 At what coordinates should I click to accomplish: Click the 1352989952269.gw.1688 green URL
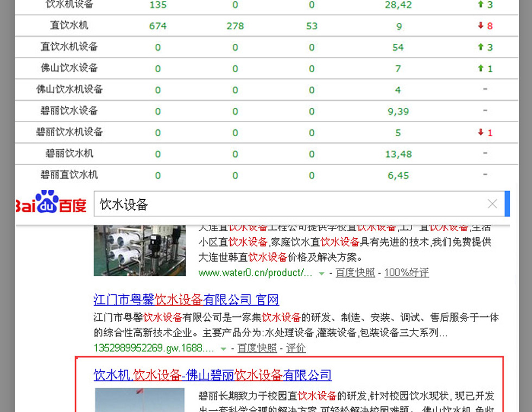[x=154, y=348]
